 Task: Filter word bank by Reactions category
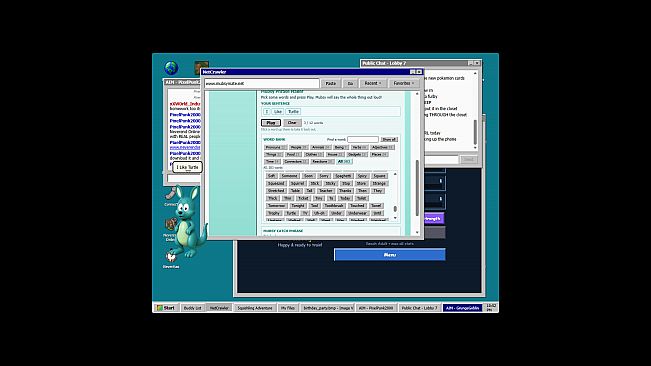point(322,161)
